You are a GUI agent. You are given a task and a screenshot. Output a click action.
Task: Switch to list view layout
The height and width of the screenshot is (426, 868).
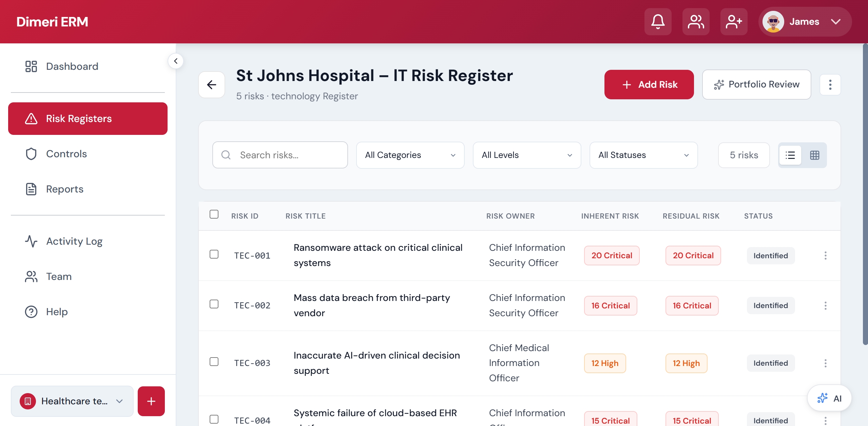(790, 155)
